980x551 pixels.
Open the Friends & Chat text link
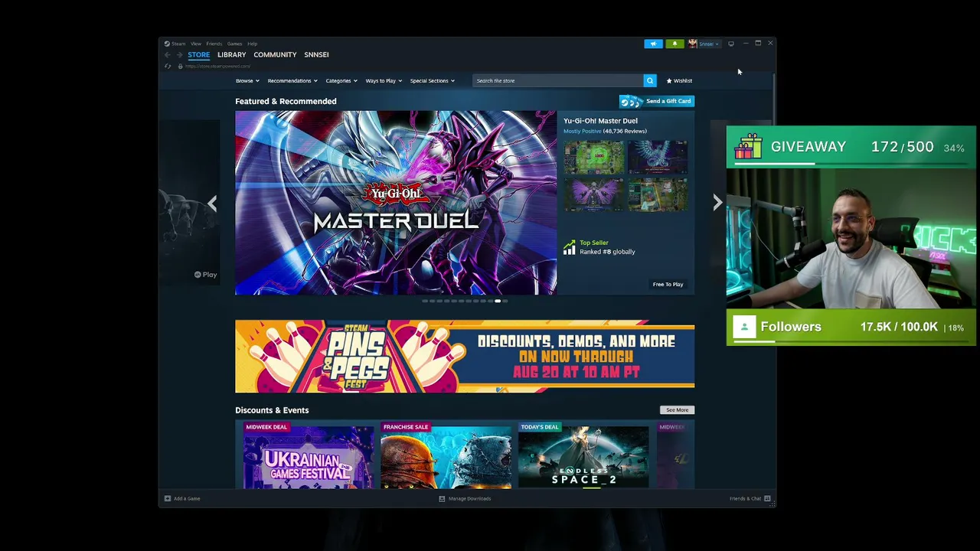click(x=745, y=498)
